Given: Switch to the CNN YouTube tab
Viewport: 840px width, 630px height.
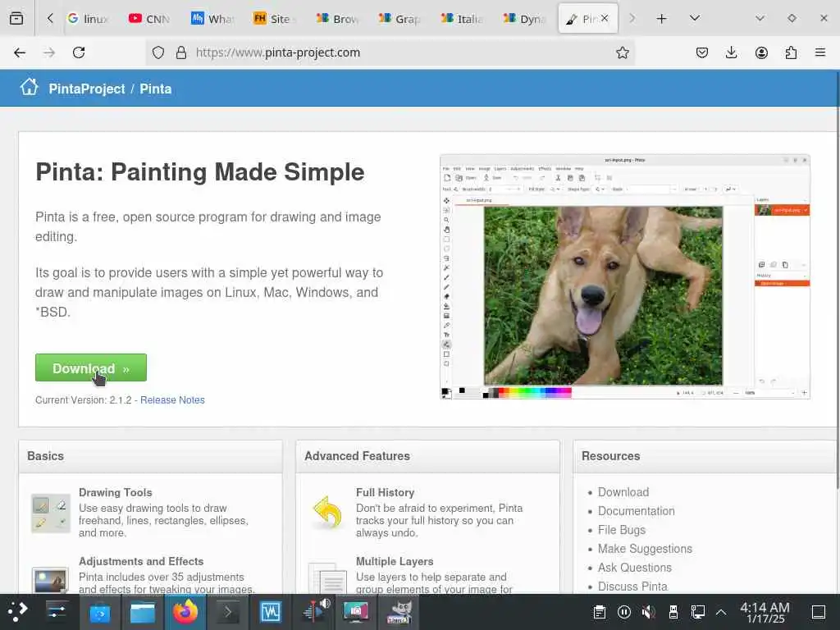Looking at the screenshot, I should coord(150,19).
